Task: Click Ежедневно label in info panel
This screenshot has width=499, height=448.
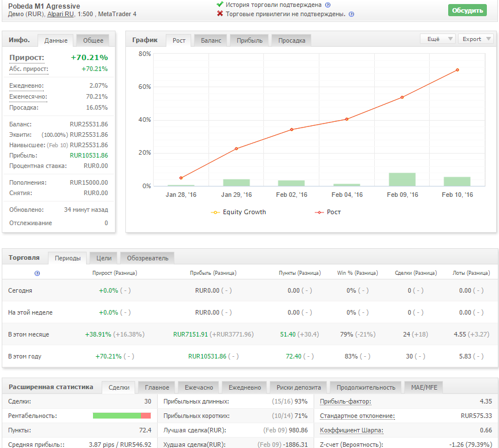Action: click(27, 85)
